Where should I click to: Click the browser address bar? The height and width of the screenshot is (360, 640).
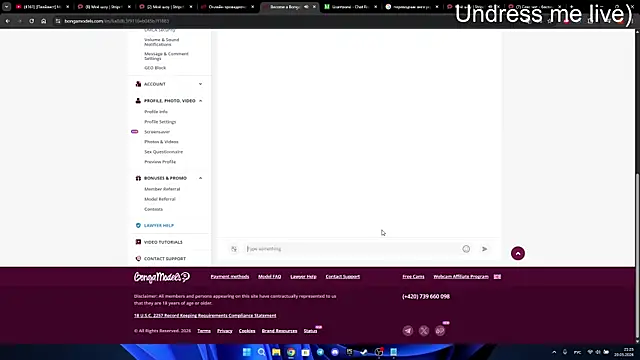pyautogui.click(x=286, y=21)
